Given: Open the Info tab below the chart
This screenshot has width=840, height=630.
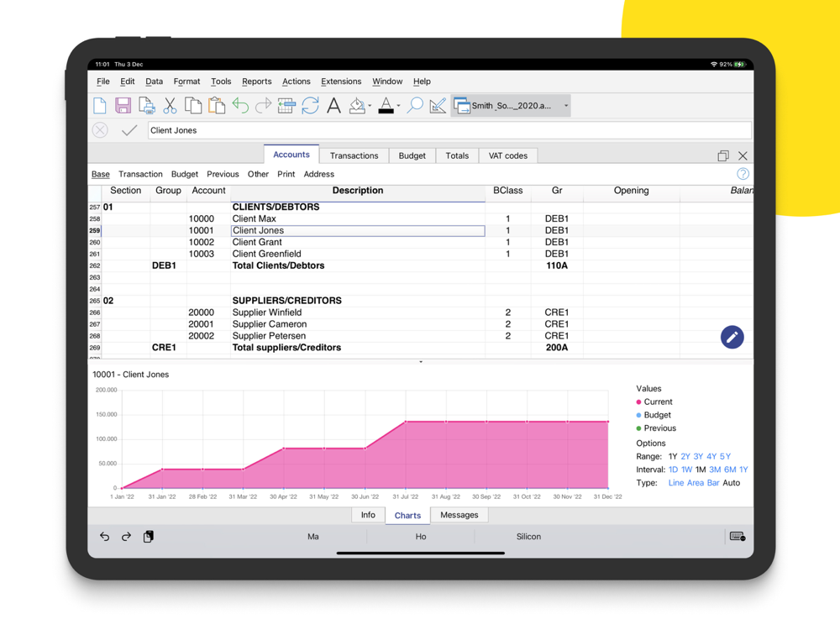Looking at the screenshot, I should (368, 515).
